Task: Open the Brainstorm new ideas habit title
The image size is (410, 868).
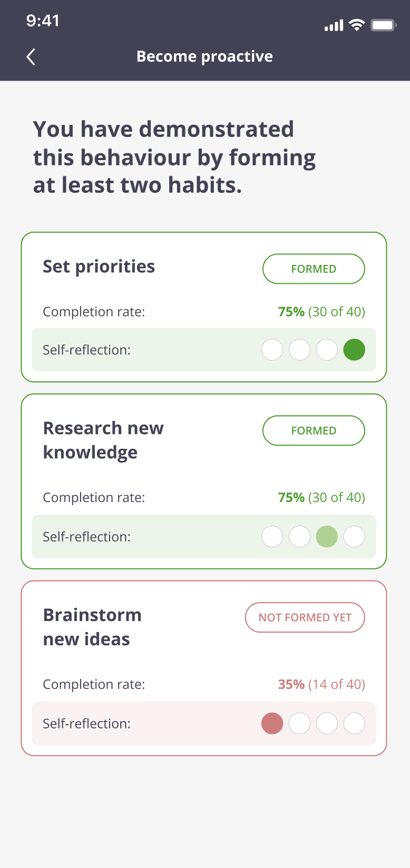Action: click(x=92, y=627)
